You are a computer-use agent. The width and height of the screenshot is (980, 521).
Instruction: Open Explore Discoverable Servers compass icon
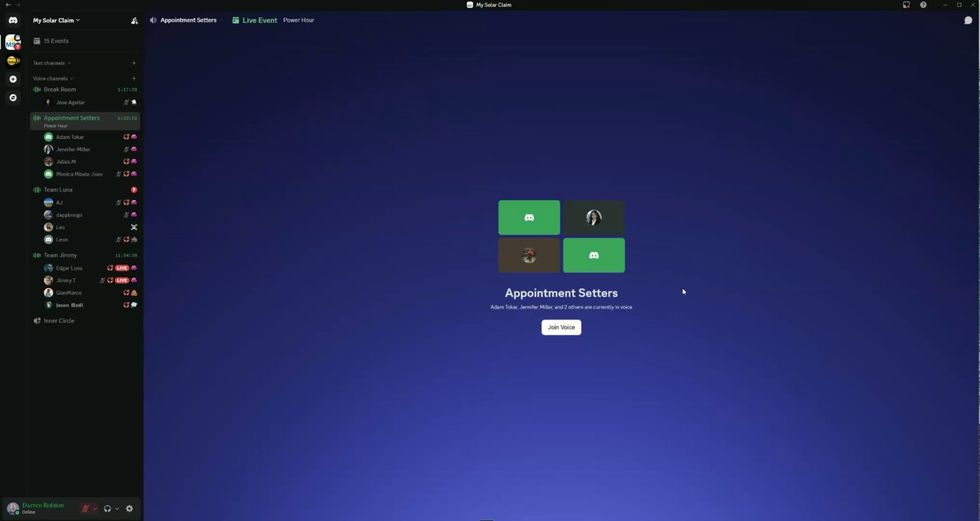[x=12, y=97]
